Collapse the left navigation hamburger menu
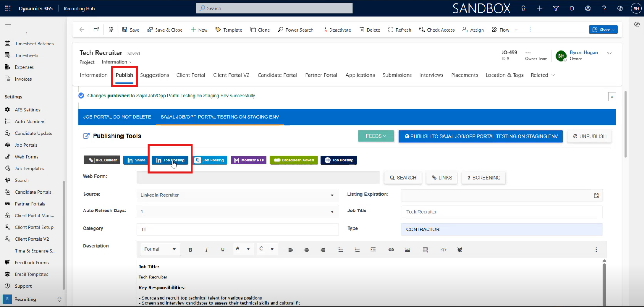The image size is (644, 307). [x=8, y=25]
